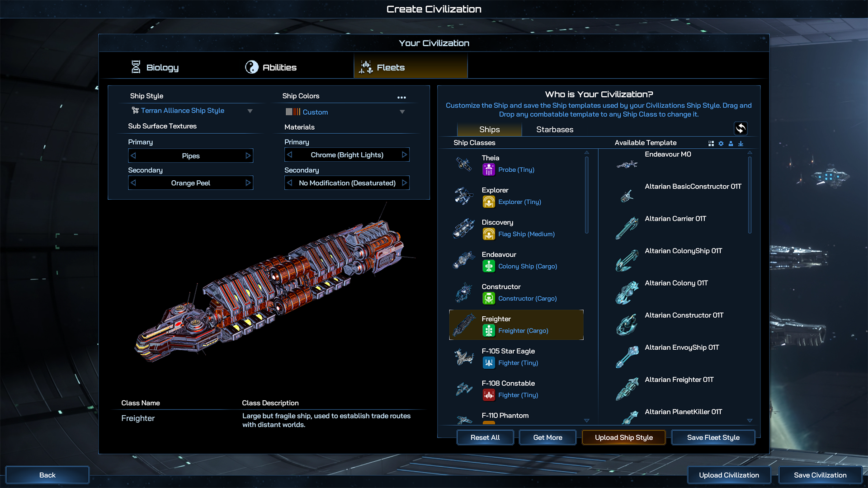The image size is (868, 488).
Task: Click Save Civilization
Action: tap(820, 475)
